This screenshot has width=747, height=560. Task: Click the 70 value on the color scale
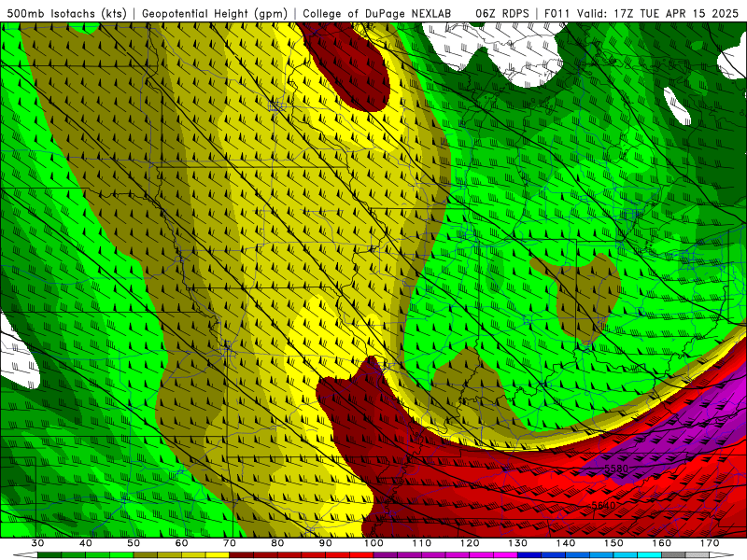[x=230, y=543]
